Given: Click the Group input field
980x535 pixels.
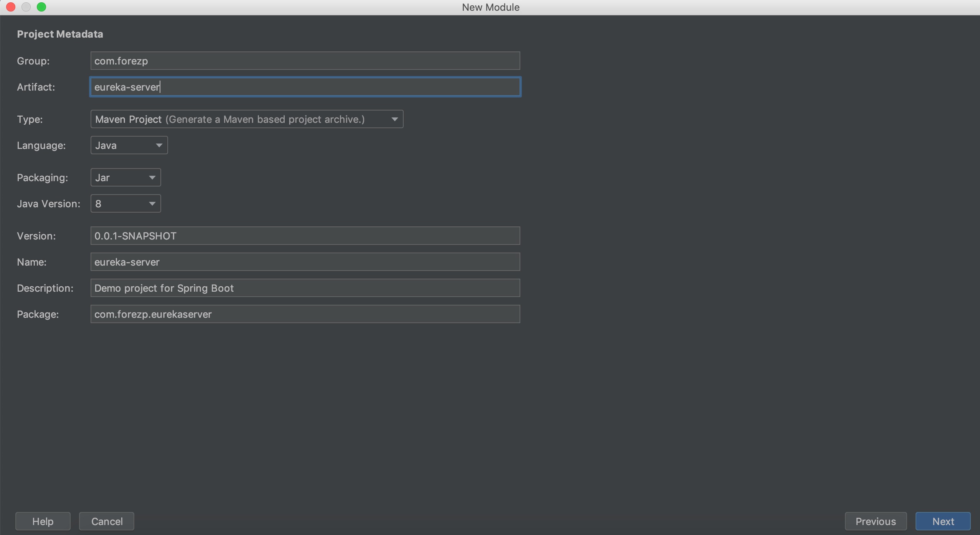Looking at the screenshot, I should coord(305,61).
